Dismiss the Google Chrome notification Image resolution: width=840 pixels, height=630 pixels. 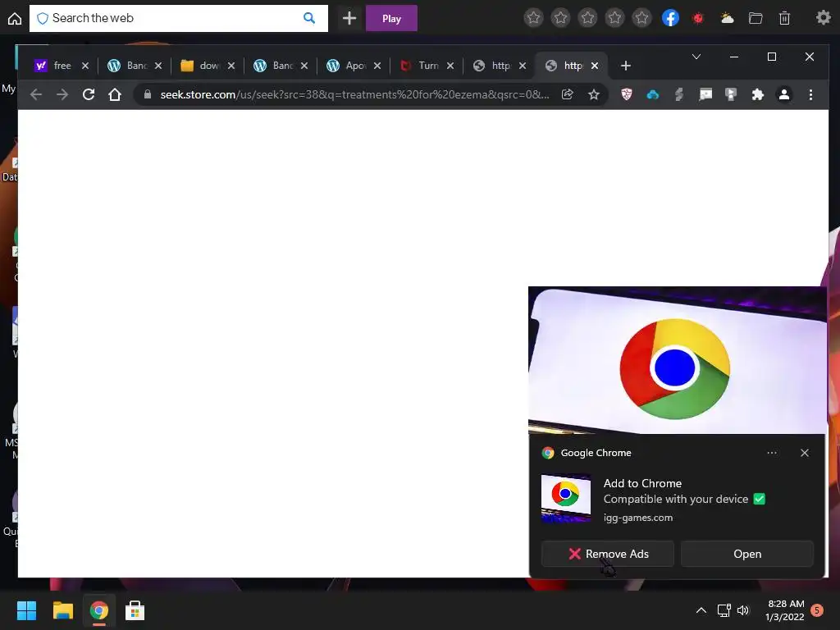805,453
